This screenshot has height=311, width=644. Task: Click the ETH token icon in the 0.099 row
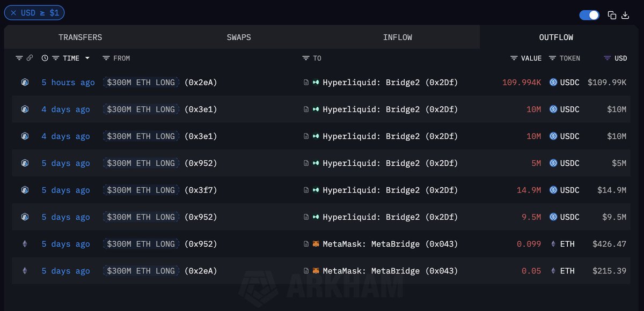(553, 244)
